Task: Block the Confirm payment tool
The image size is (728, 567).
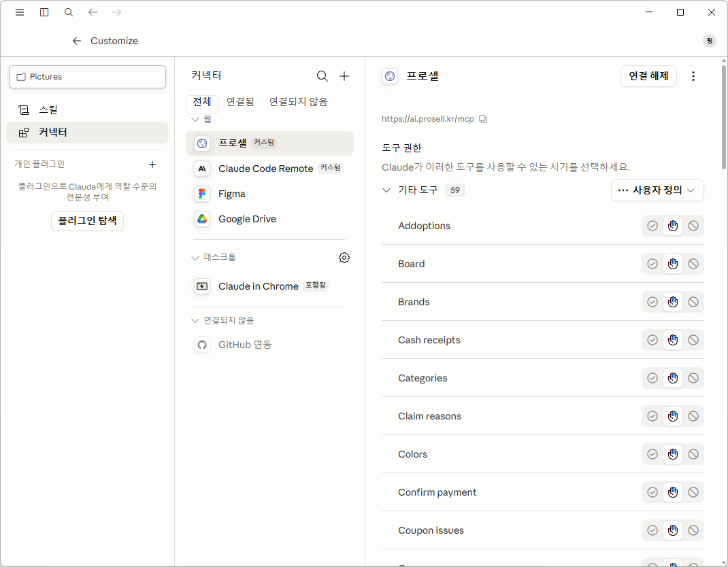Action: [693, 492]
